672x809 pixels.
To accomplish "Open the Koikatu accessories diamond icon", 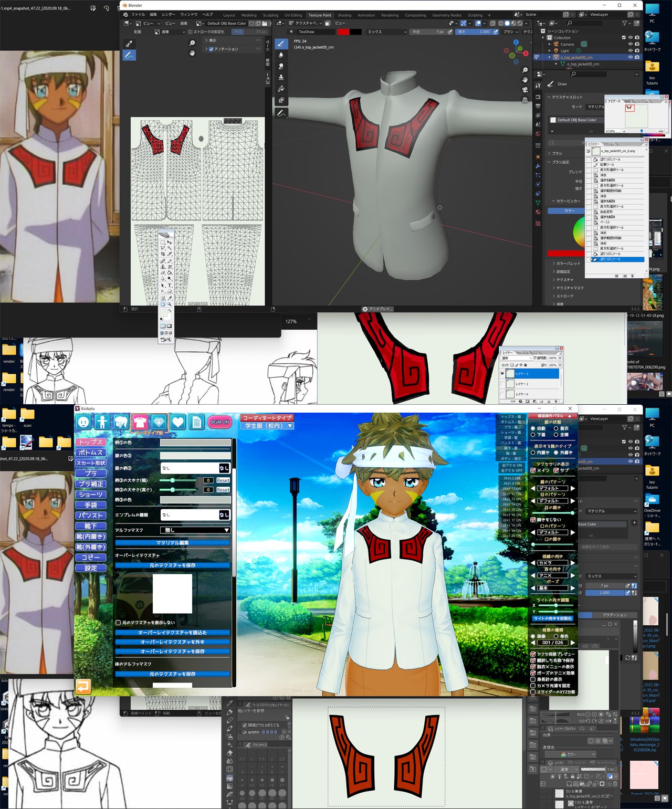I will pyautogui.click(x=159, y=422).
